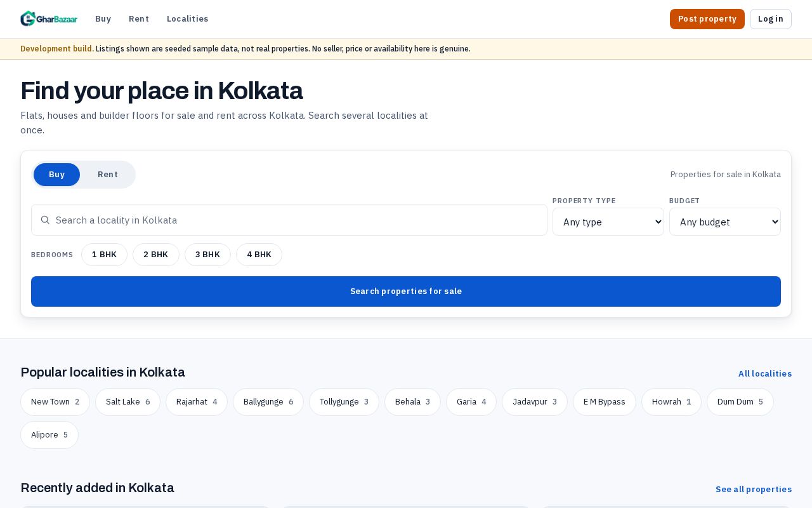Select the Howrah locality chip
The height and width of the screenshot is (508, 812).
click(x=671, y=402)
